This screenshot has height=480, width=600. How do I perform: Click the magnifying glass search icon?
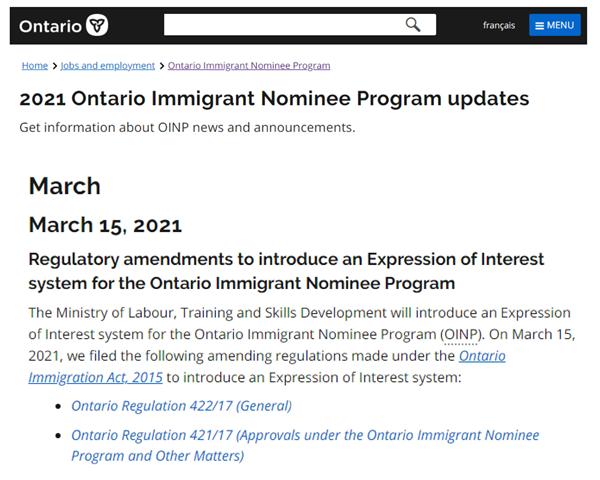coord(413,25)
